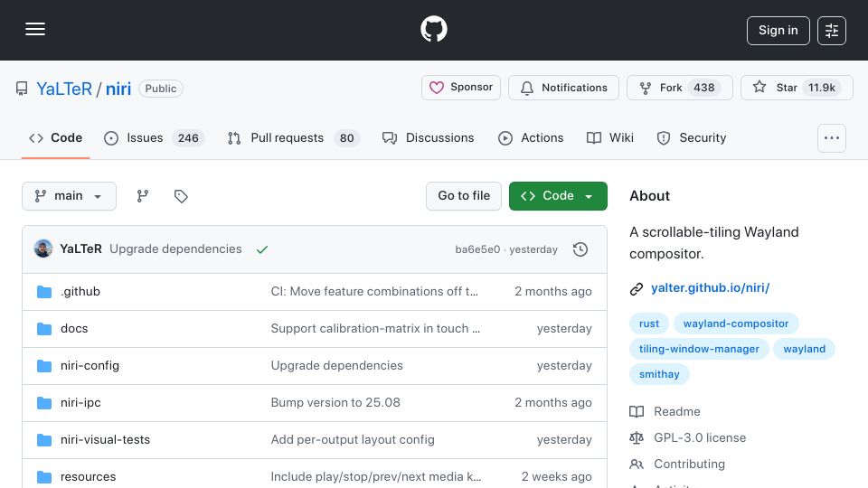Sponsor this repository
Screen dimensions: 868x488
(x=460, y=88)
